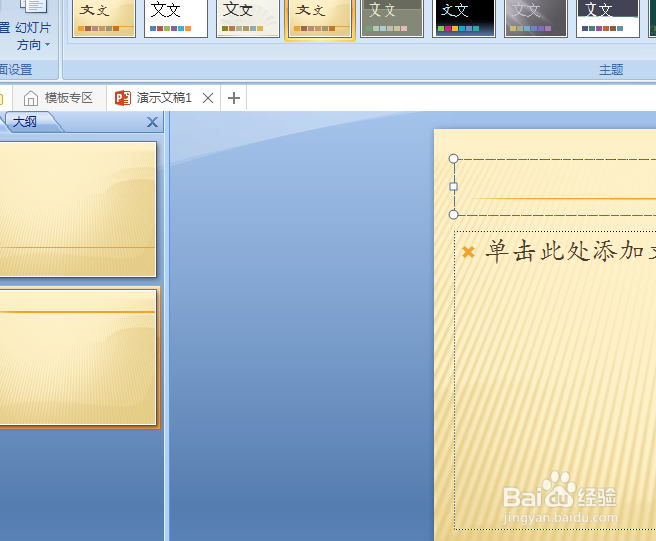Click the orange X bullet marker
This screenshot has height=541, width=656.
click(468, 252)
